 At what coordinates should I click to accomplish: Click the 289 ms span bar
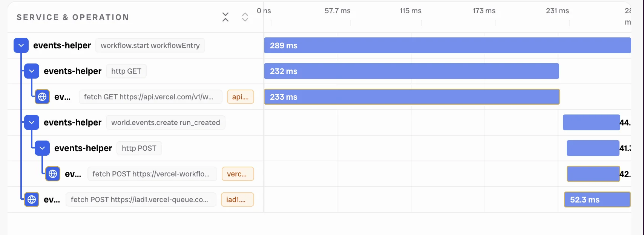[x=448, y=45]
